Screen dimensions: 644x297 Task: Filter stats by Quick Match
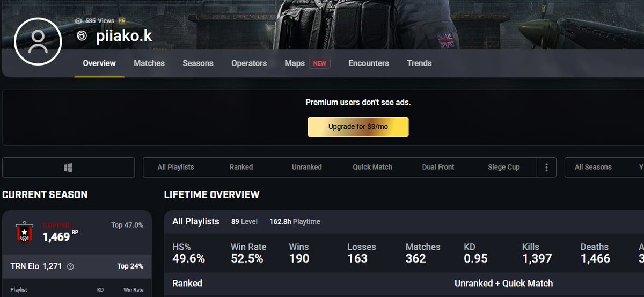pos(372,167)
